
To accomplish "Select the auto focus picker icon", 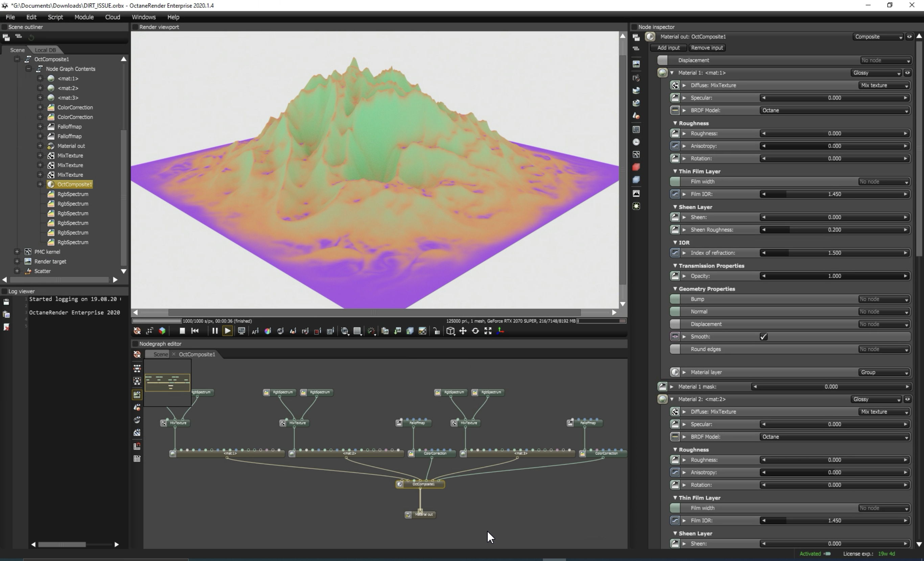I will (x=255, y=331).
